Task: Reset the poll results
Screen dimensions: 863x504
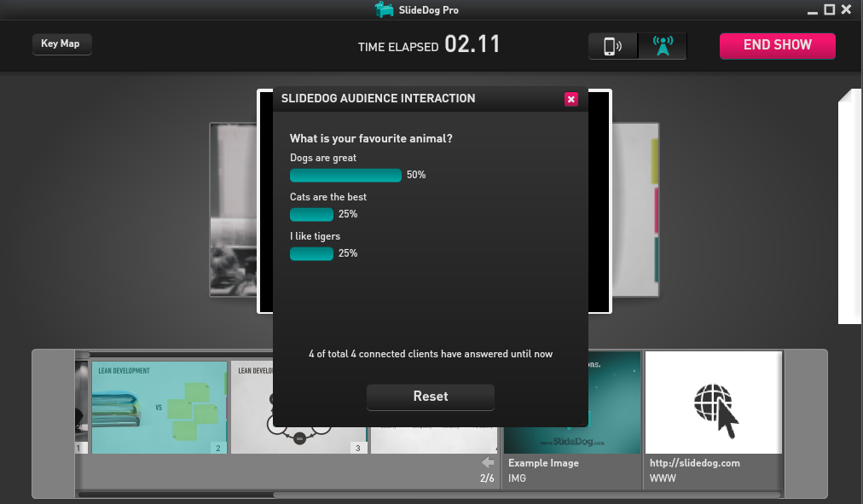Action: click(x=430, y=397)
